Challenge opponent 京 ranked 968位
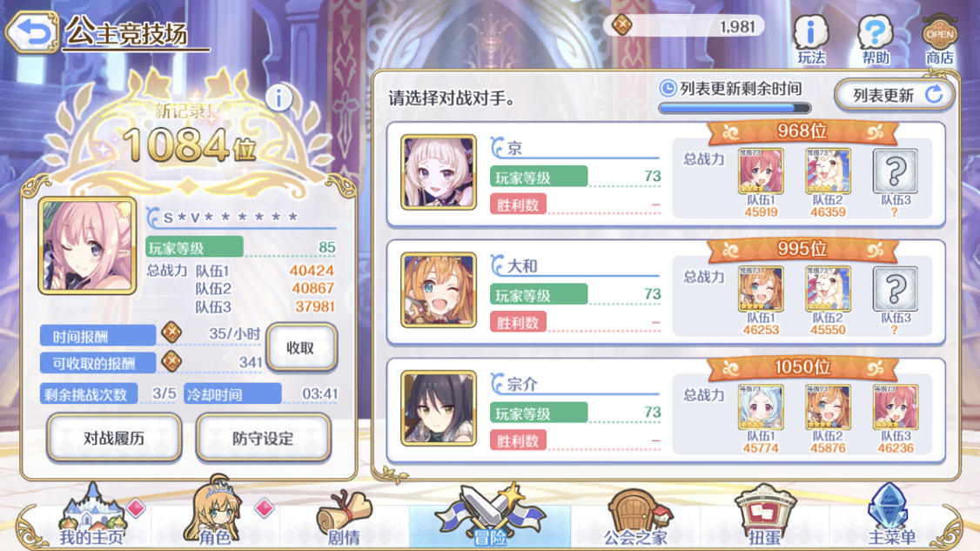Screen dimensions: 980x551 coord(666,175)
